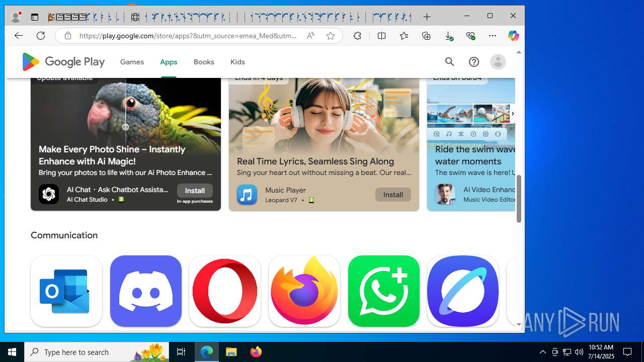Open Discord app

(146, 291)
